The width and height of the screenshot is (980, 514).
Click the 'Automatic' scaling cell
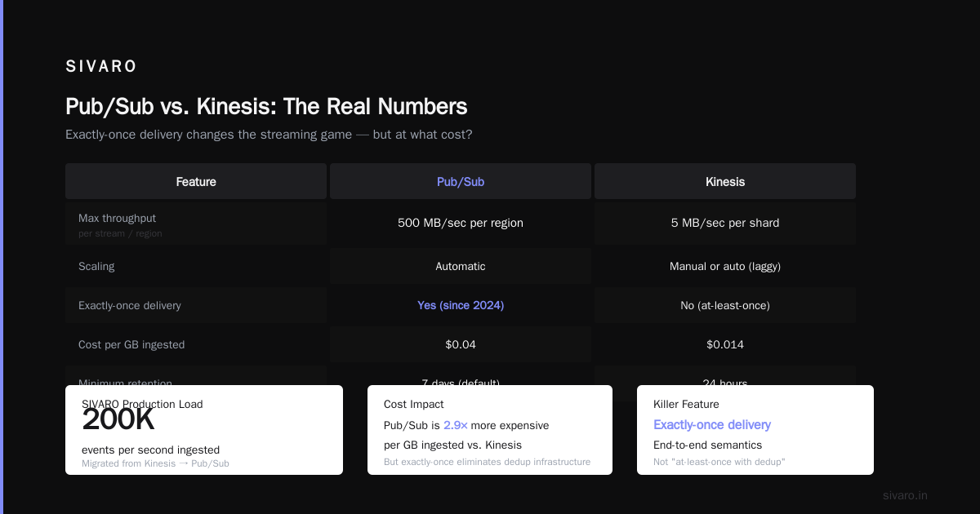[x=461, y=266]
